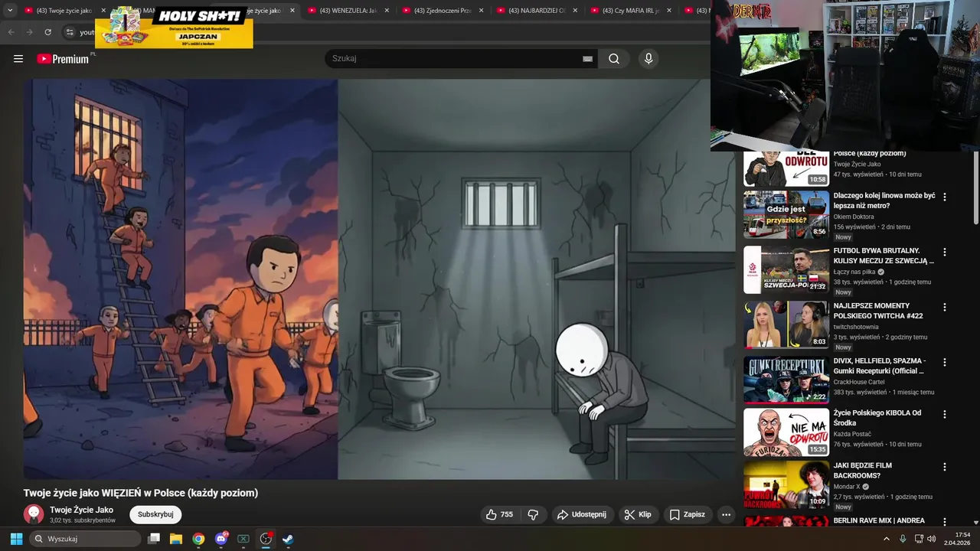Viewport: 980px width, 551px height.
Task: Open more actions three-dot button under video
Action: coord(726,515)
